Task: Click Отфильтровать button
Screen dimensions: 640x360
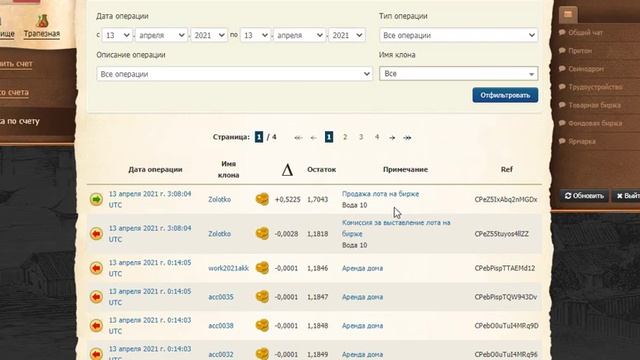Action: (505, 95)
